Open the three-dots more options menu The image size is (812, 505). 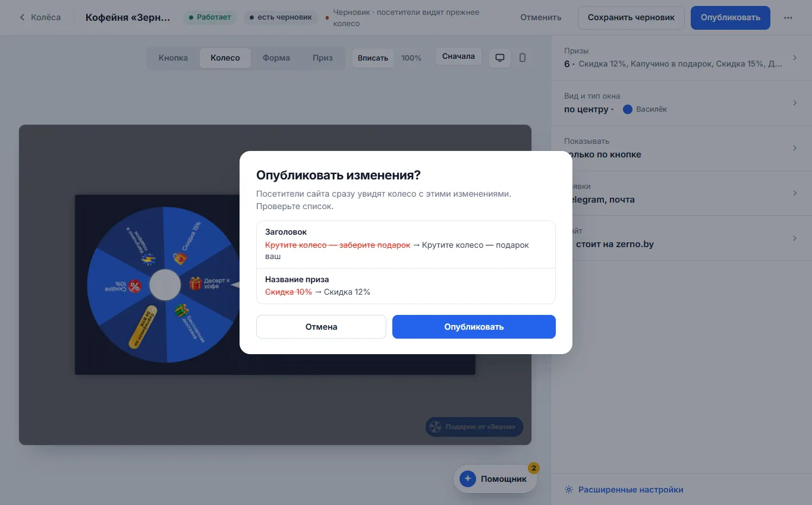click(x=788, y=18)
